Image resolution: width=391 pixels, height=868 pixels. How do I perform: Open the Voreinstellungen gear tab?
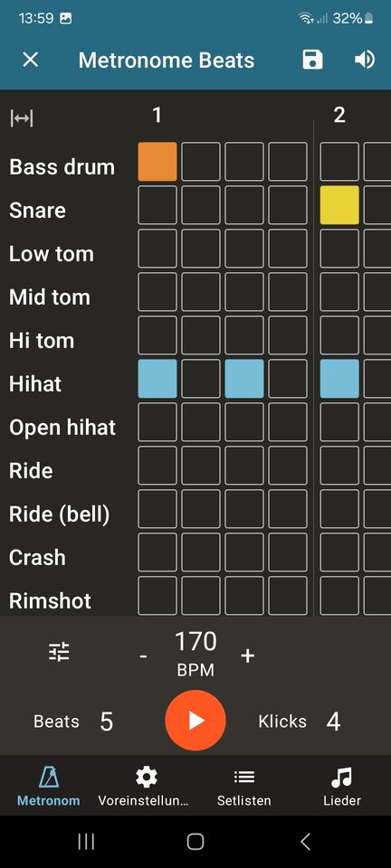pos(147,787)
